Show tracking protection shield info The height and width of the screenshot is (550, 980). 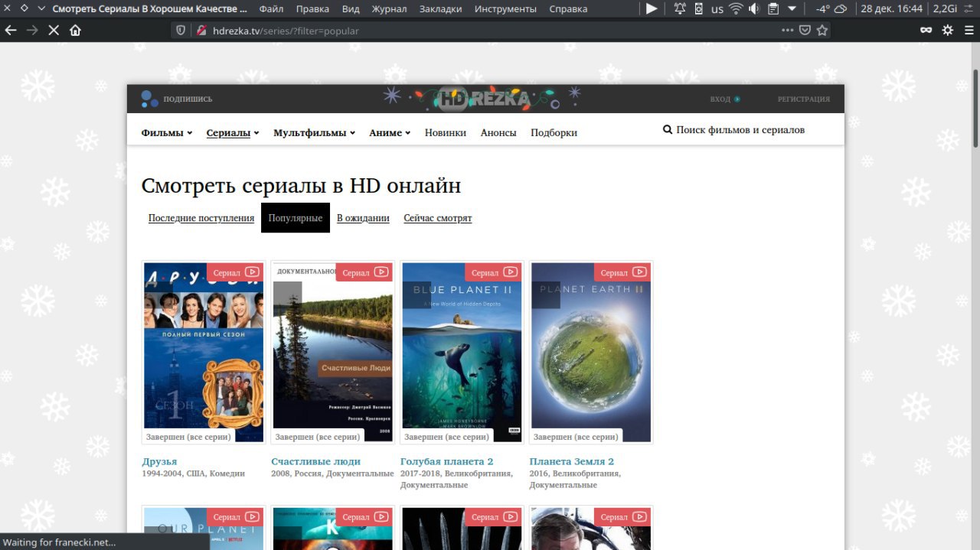181,31
